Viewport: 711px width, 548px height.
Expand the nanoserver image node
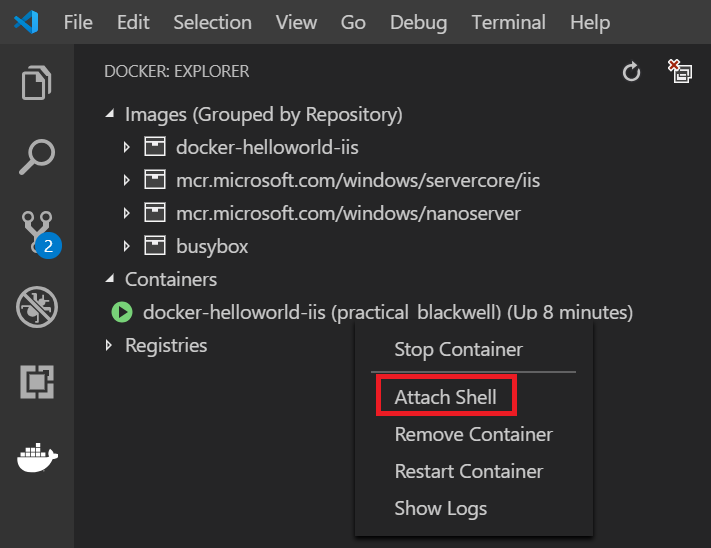[x=127, y=213]
